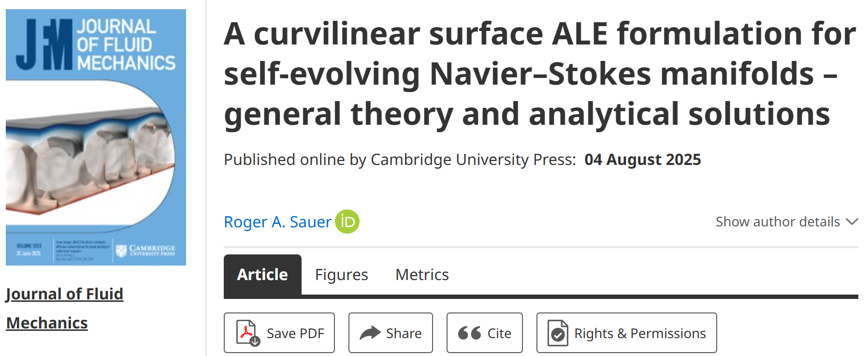The width and height of the screenshot is (868, 356).
Task: Open the Metrics tab
Action: pyautogui.click(x=422, y=274)
